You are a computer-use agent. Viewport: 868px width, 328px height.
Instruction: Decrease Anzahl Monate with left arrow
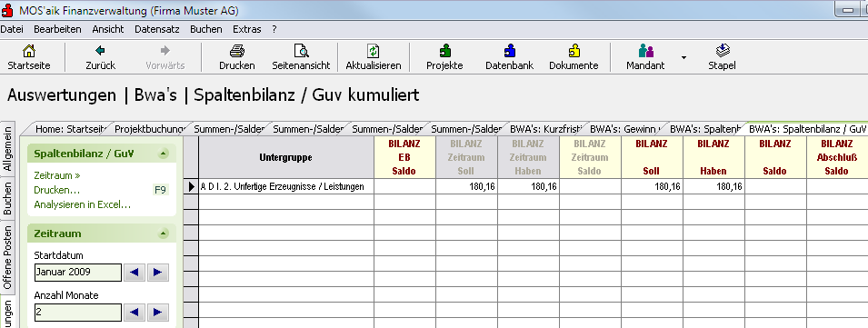134,313
